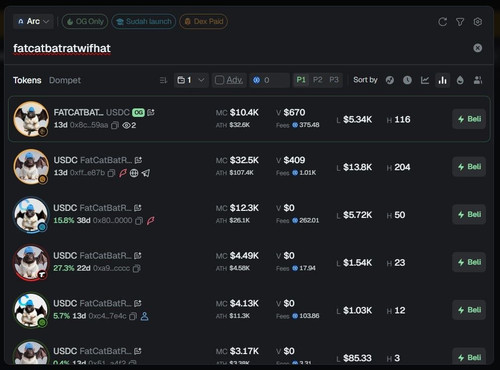Click the 38d token avatar thumbnail
This screenshot has height=370, width=500.
(31, 215)
